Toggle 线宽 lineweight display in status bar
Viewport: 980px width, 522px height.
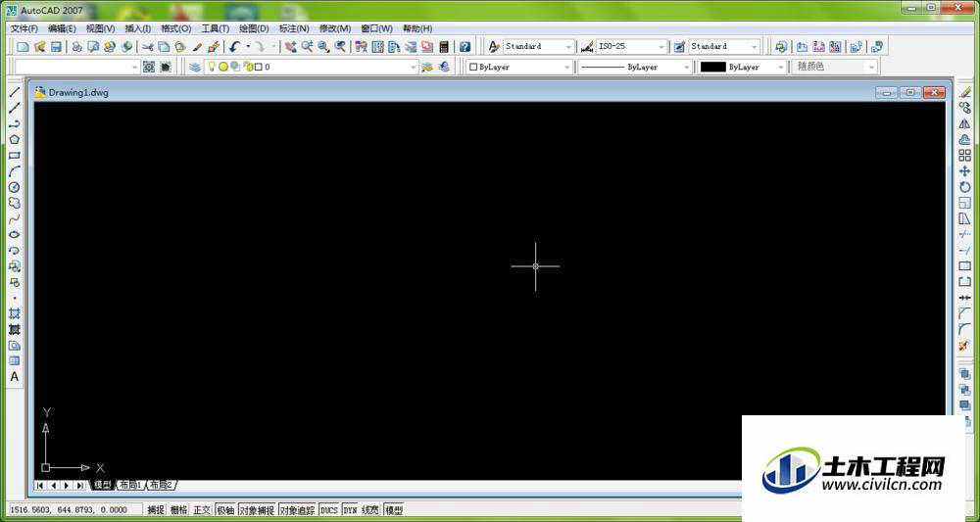pyautogui.click(x=370, y=510)
